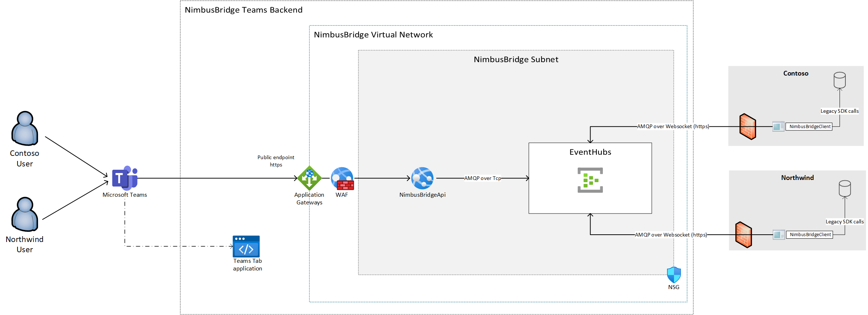
Task: Click the Teams Tab application label
Action: pos(248,265)
